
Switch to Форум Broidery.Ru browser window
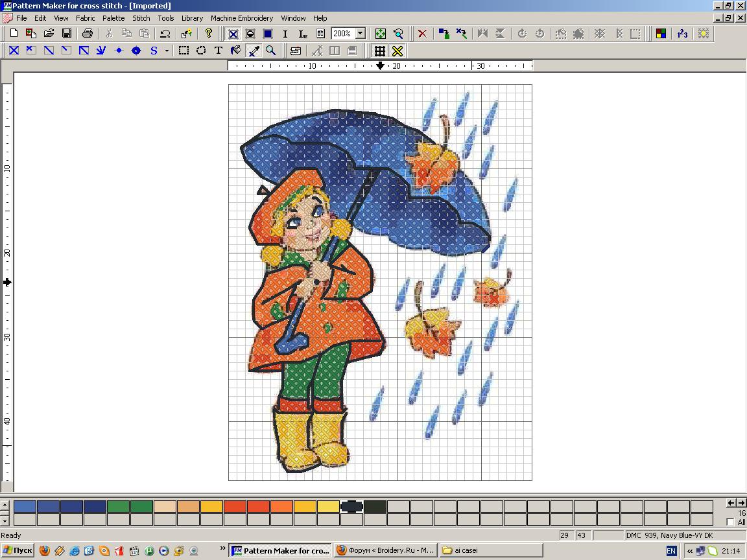coord(385,550)
